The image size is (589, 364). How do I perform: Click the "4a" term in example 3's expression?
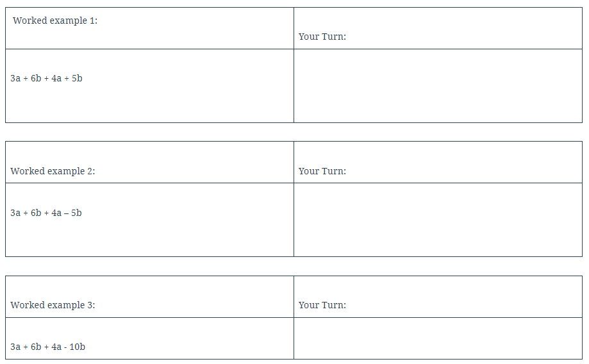pos(56,347)
